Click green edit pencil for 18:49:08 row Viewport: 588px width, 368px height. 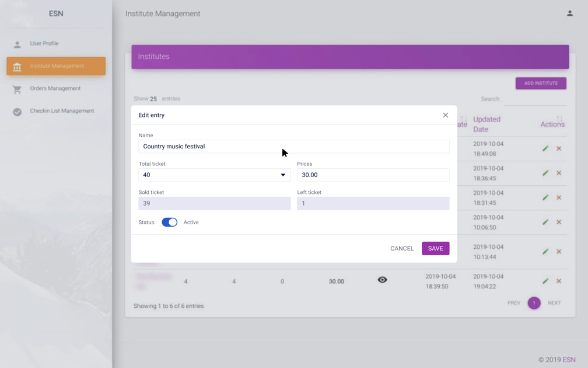545,148
